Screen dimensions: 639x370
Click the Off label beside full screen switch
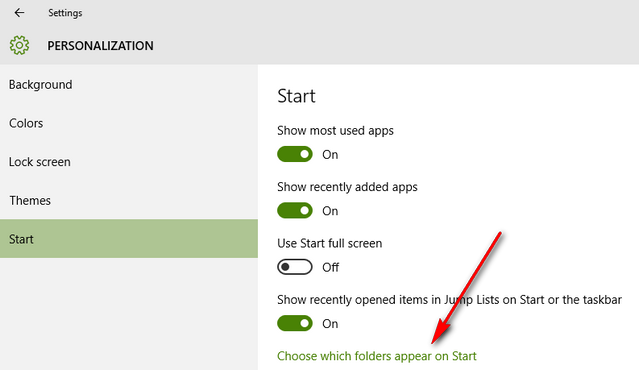(331, 267)
